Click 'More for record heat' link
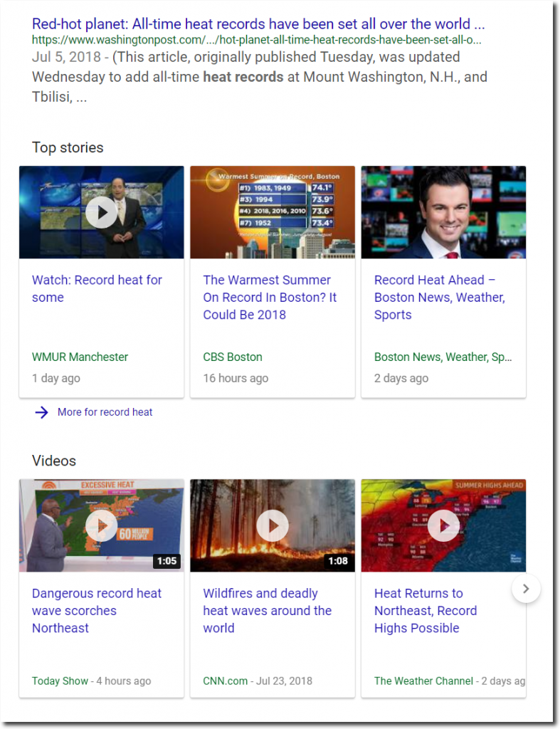Image resolution: width=560 pixels, height=729 pixels. tap(105, 412)
